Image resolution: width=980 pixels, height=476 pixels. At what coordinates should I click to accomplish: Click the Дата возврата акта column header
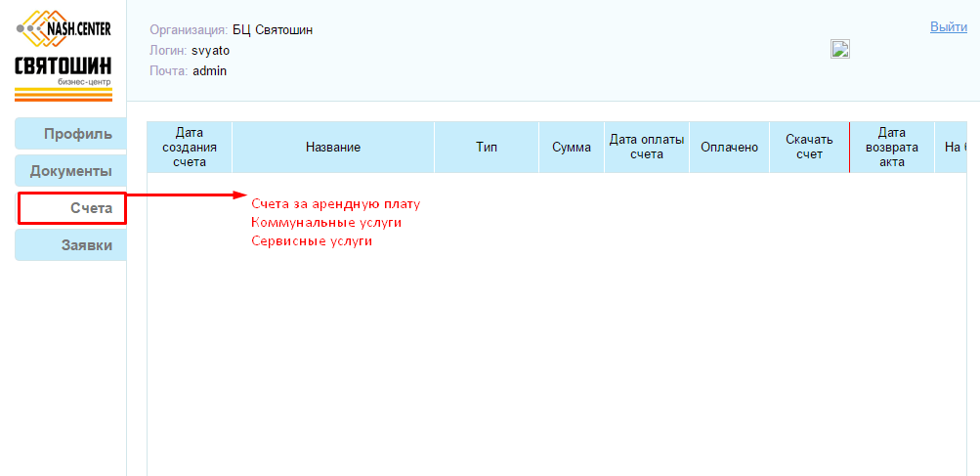tap(892, 148)
